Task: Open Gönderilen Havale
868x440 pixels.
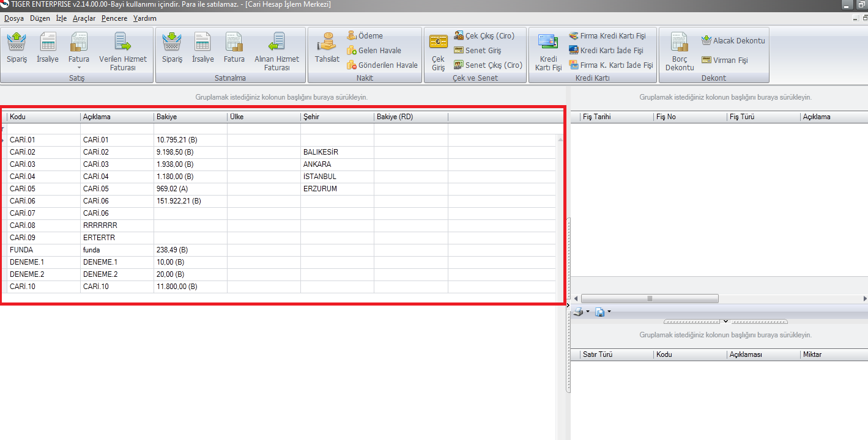Action: click(382, 65)
